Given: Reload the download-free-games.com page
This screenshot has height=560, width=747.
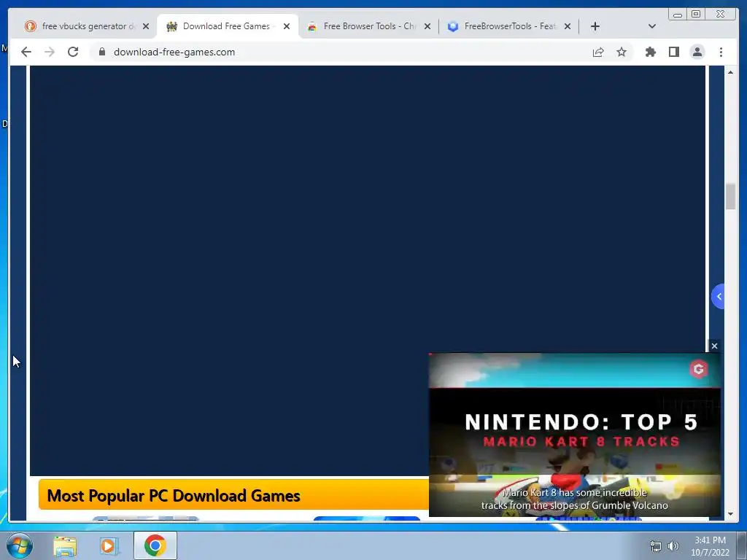Looking at the screenshot, I should point(73,52).
